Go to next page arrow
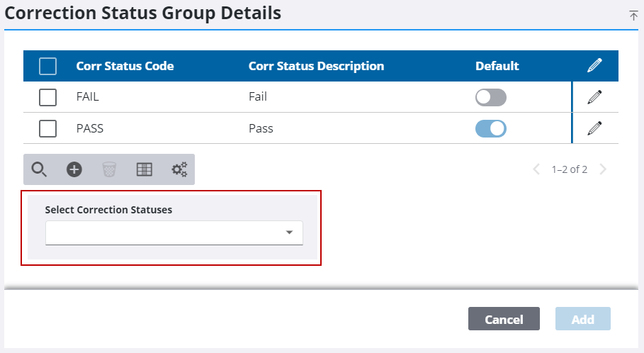Screen dimensions: 644x353 [603, 169]
